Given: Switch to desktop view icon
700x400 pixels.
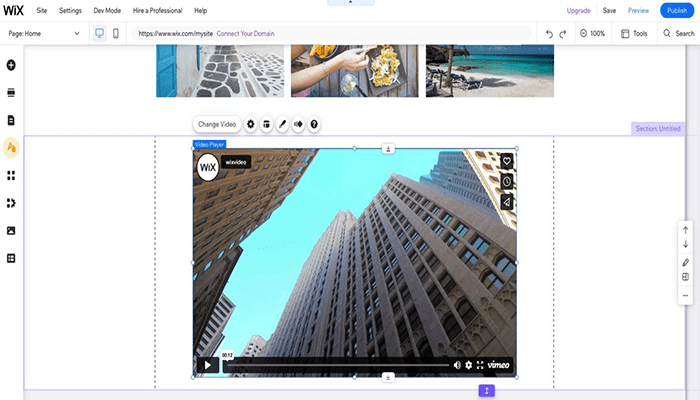Looking at the screenshot, I should tap(100, 33).
